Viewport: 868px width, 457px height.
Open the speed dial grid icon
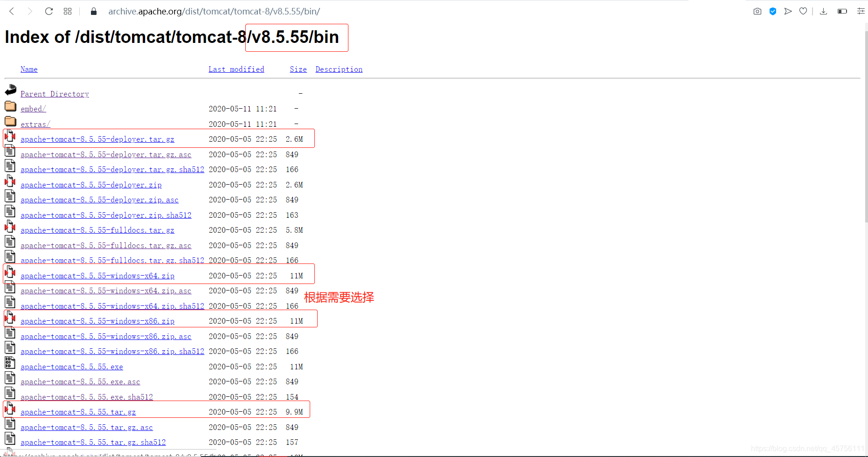point(68,11)
